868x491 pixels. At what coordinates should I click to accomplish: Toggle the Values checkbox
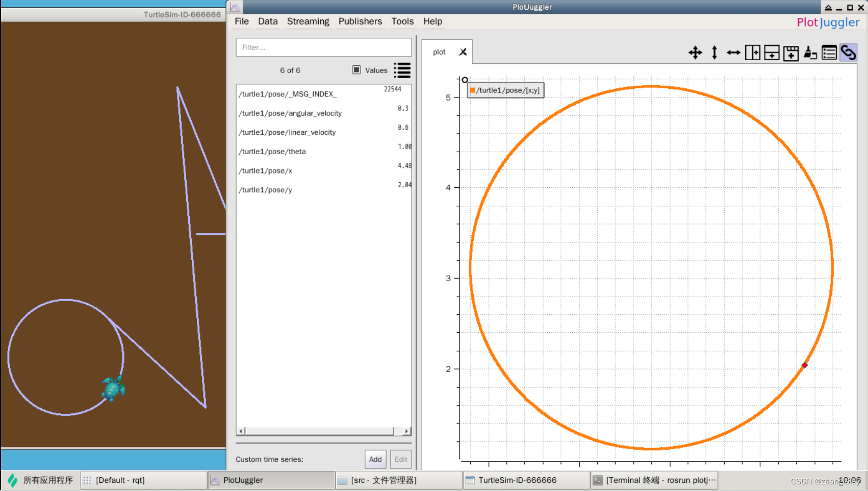[356, 70]
